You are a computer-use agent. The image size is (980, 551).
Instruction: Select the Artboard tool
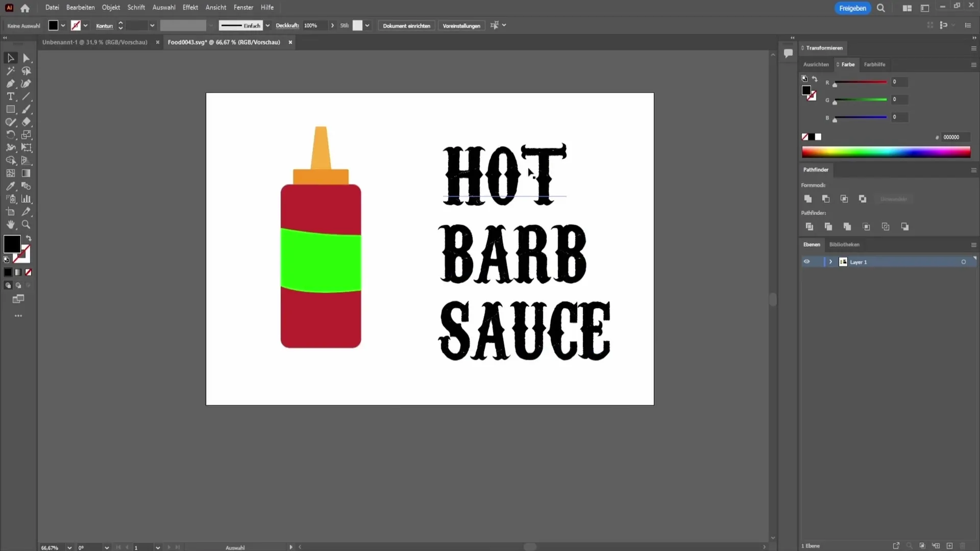[10, 212]
